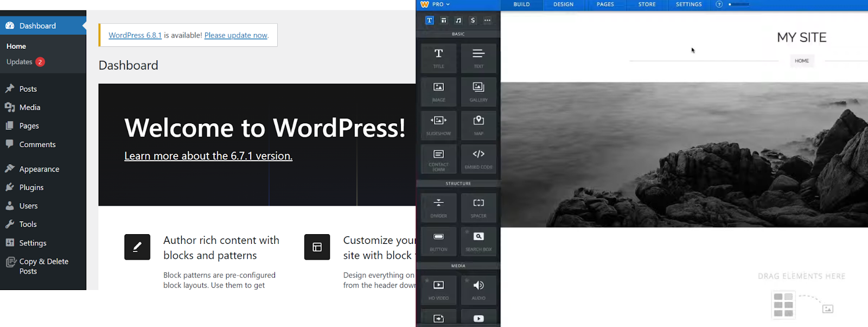Image resolution: width=868 pixels, height=327 pixels.
Task: Select the Embed Code element tile
Action: click(x=478, y=159)
